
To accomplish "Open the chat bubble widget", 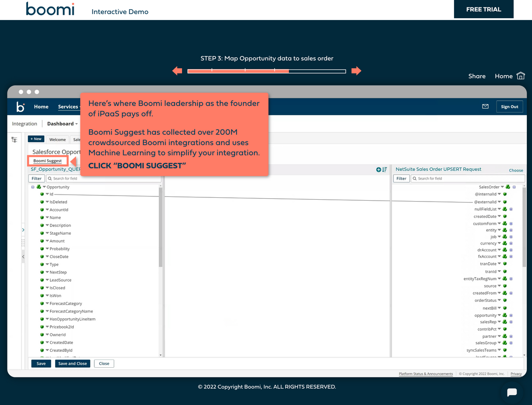I will 512,392.
